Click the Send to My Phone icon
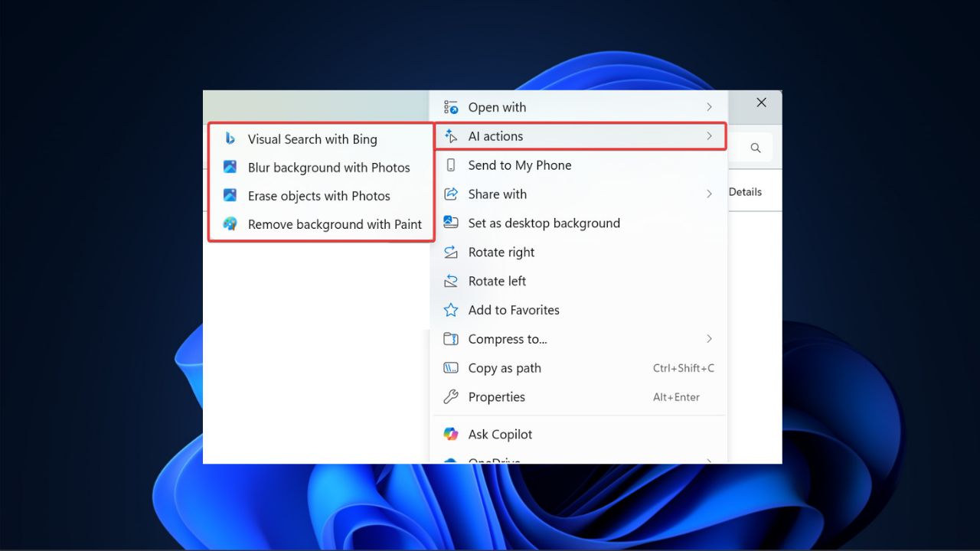This screenshot has height=551, width=980. [451, 165]
